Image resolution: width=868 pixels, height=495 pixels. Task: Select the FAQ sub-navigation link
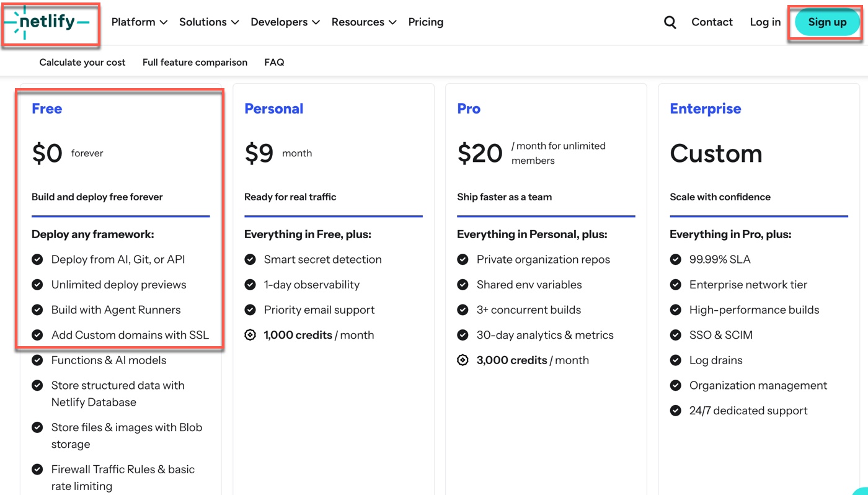click(x=274, y=63)
